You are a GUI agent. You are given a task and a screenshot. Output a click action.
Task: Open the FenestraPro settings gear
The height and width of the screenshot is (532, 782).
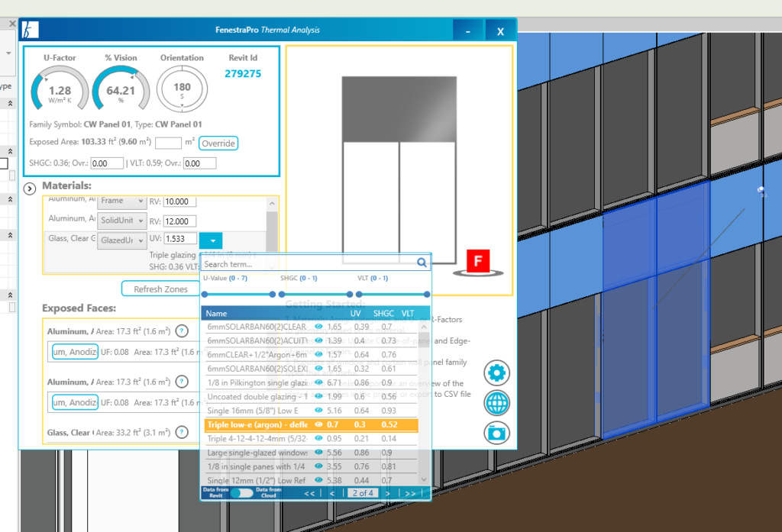(496, 372)
